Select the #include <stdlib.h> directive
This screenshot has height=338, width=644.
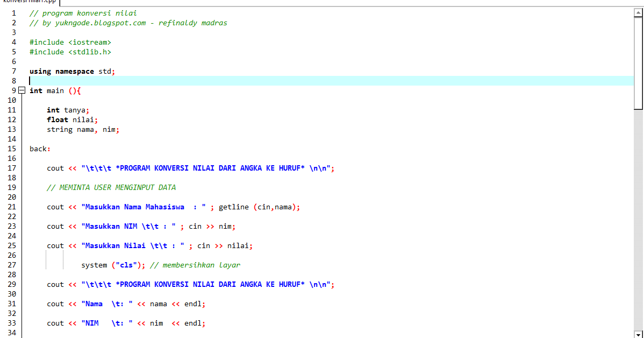pyautogui.click(x=70, y=52)
